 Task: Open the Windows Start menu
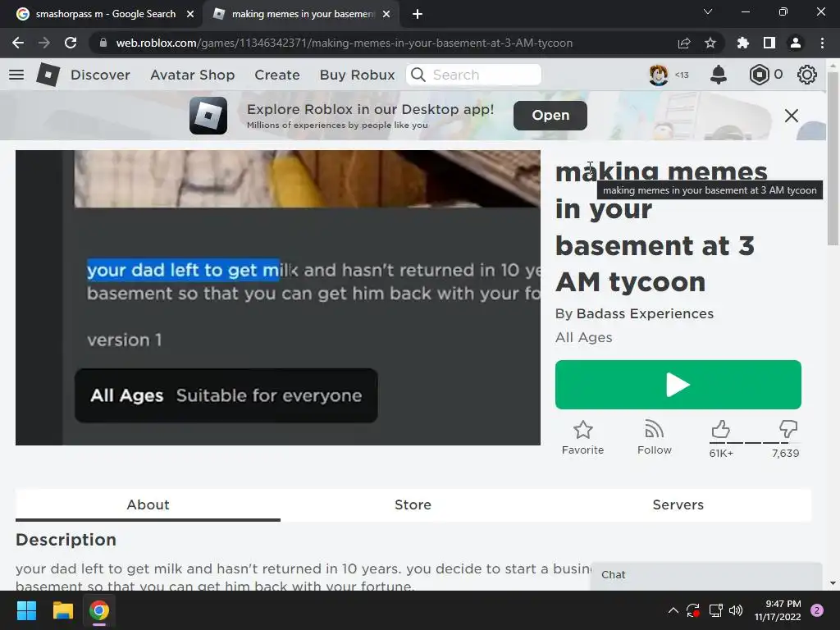[x=26, y=610]
